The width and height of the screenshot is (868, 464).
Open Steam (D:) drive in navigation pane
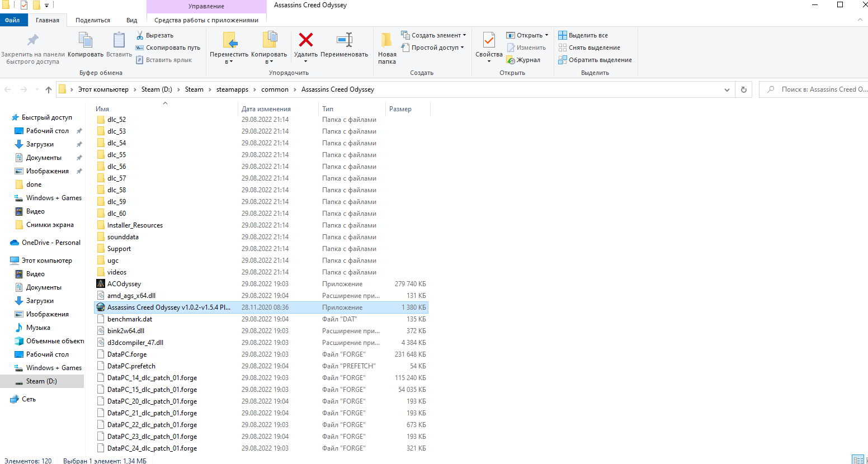[42, 381]
